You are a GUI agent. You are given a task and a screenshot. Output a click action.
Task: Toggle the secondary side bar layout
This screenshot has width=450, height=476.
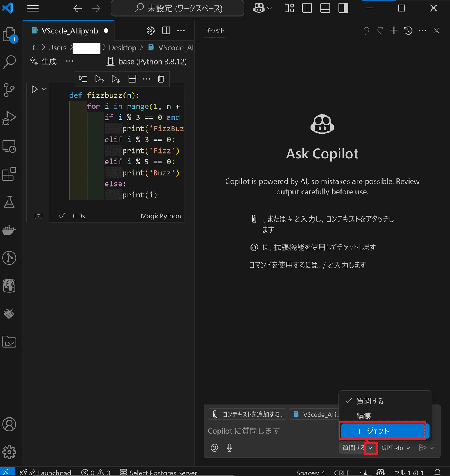point(343,8)
